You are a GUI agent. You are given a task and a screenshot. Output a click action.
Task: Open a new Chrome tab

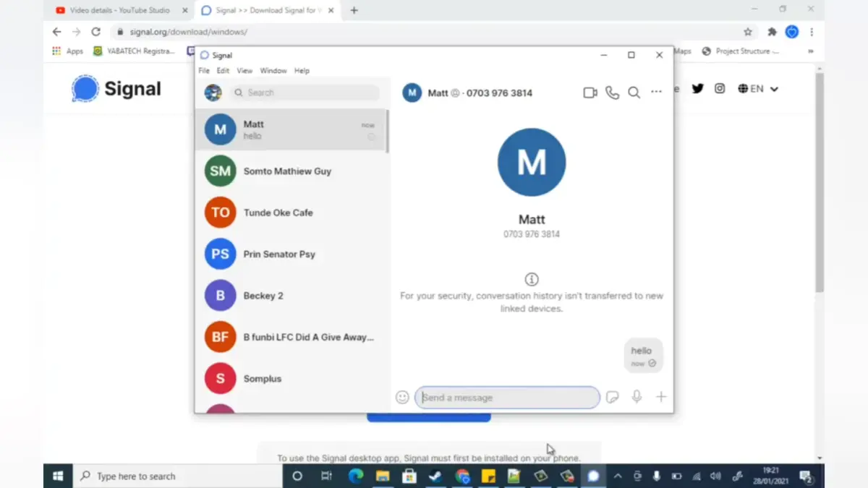point(354,10)
